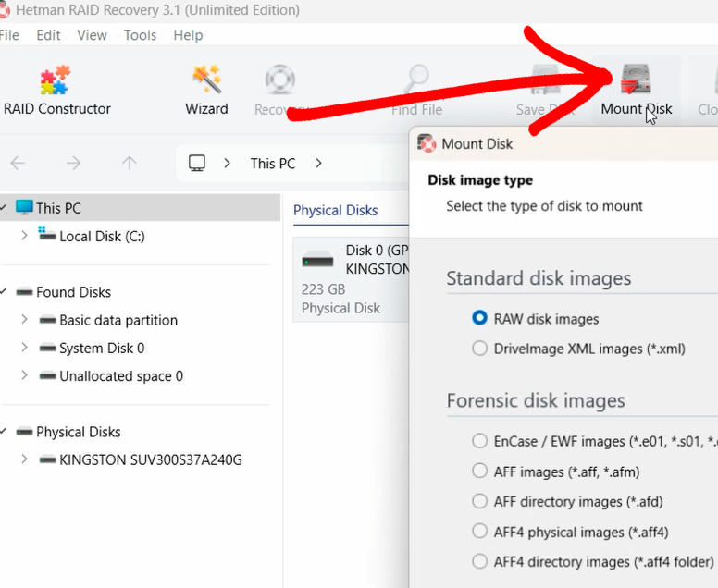Click the computer icon in address bar

pyautogui.click(x=197, y=163)
